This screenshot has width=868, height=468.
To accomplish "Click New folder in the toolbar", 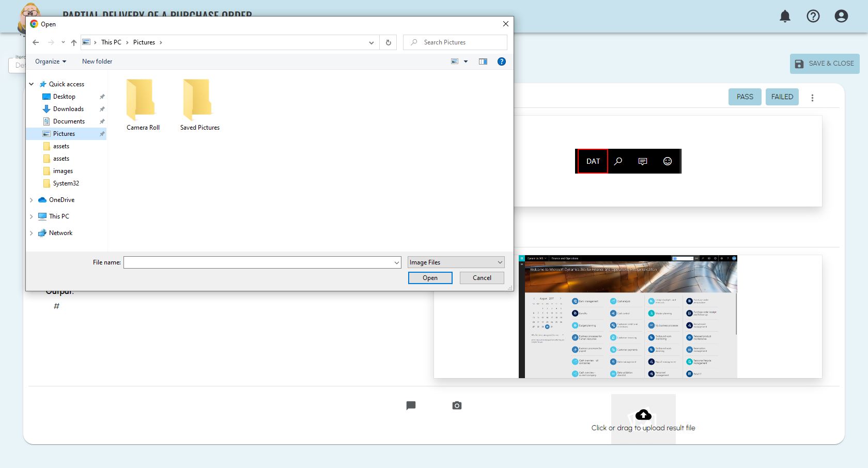I will click(97, 61).
